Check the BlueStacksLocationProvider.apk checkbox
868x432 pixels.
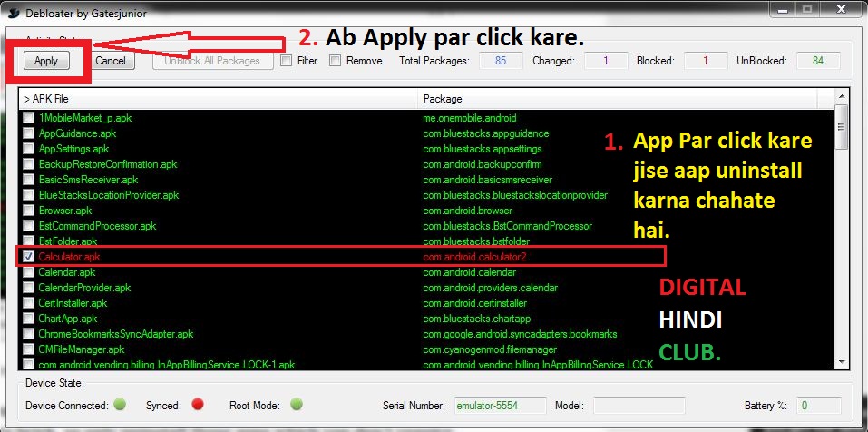28,195
